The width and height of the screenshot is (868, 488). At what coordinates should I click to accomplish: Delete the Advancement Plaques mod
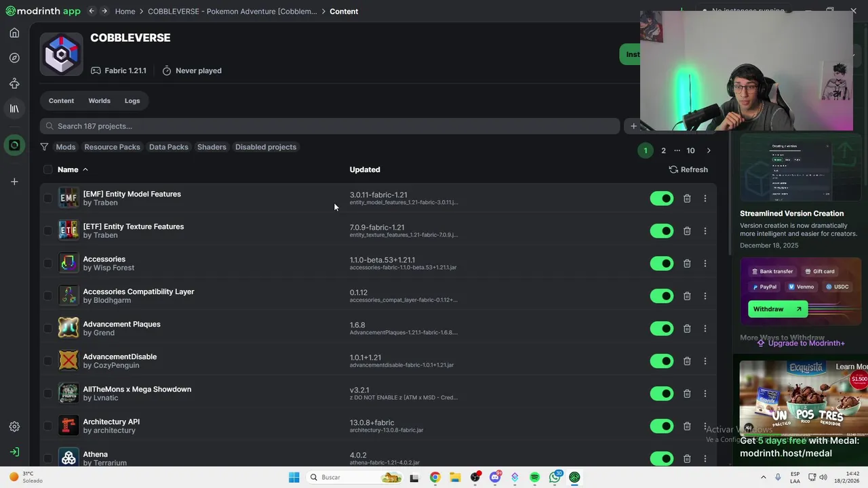click(x=687, y=328)
